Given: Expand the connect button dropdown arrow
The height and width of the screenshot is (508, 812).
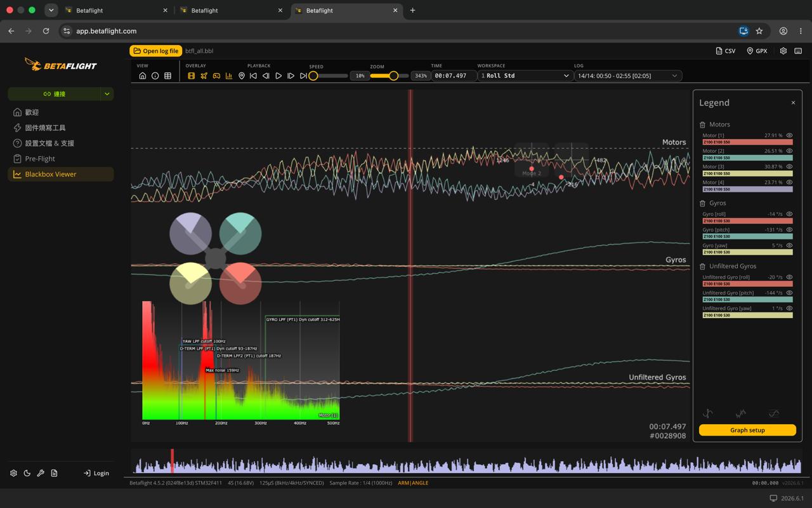Looking at the screenshot, I should pos(107,94).
